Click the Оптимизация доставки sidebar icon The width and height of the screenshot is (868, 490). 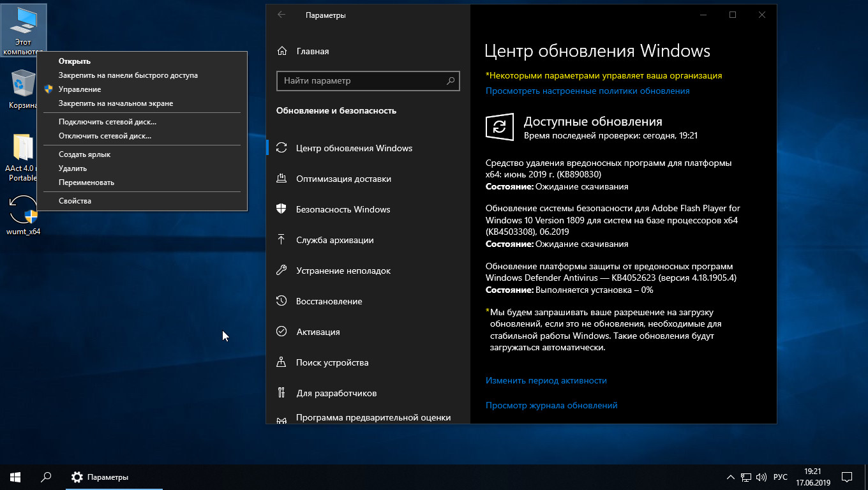(x=281, y=179)
